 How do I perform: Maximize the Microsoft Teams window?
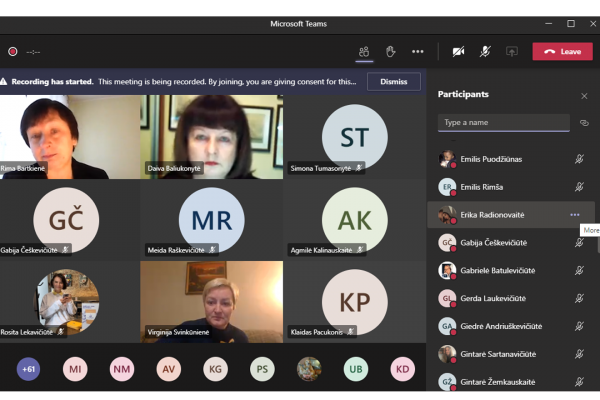point(571,24)
